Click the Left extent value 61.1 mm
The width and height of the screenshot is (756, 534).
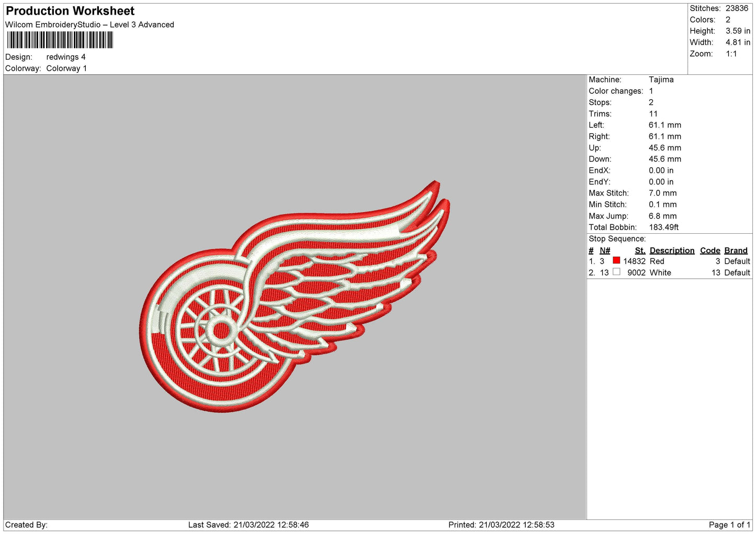[665, 125]
